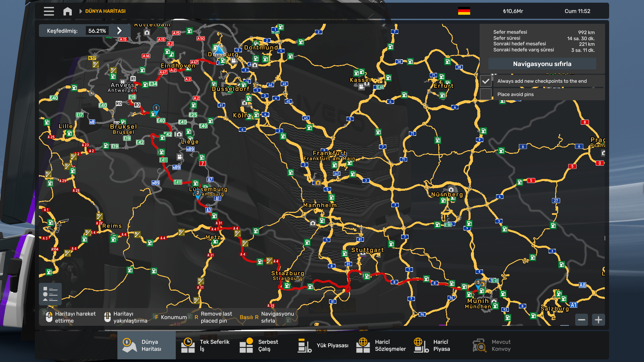The image size is (644, 362).
Task: Open the Serbest Çalış tab
Action: [263, 345]
